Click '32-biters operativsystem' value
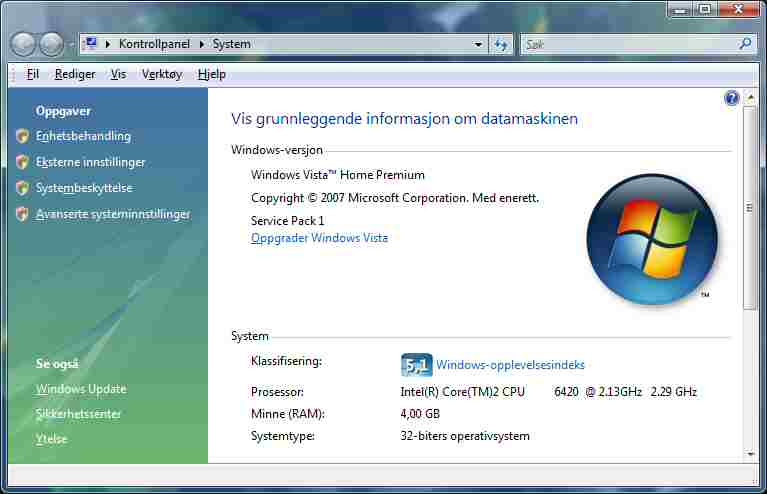The width and height of the screenshot is (767, 494). tap(465, 436)
